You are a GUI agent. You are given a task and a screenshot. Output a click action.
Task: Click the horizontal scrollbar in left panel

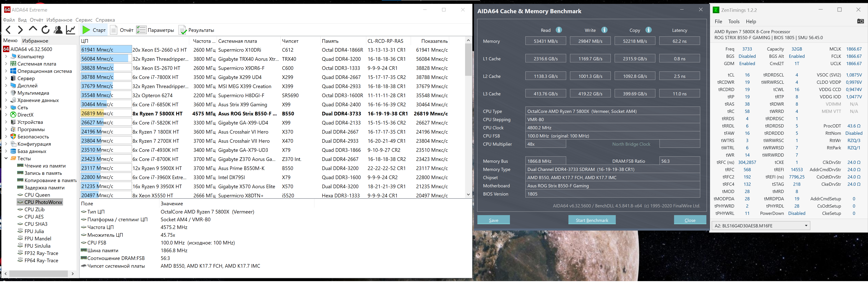point(39,274)
